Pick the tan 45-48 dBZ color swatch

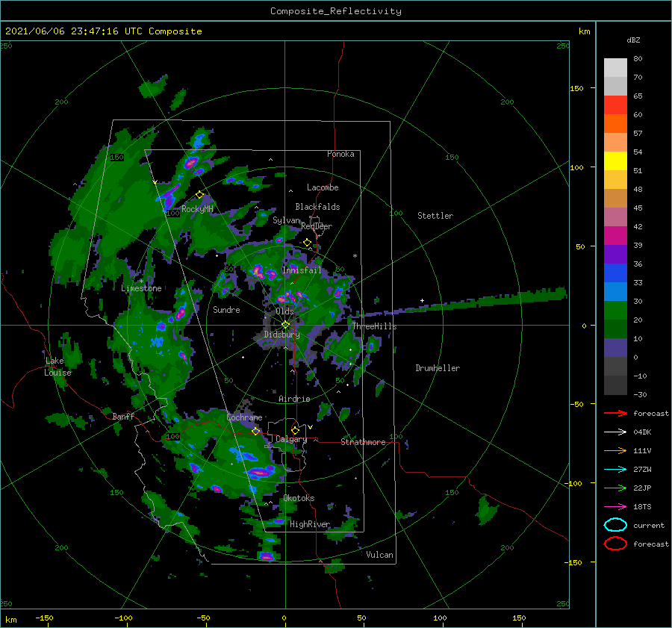[x=615, y=199]
